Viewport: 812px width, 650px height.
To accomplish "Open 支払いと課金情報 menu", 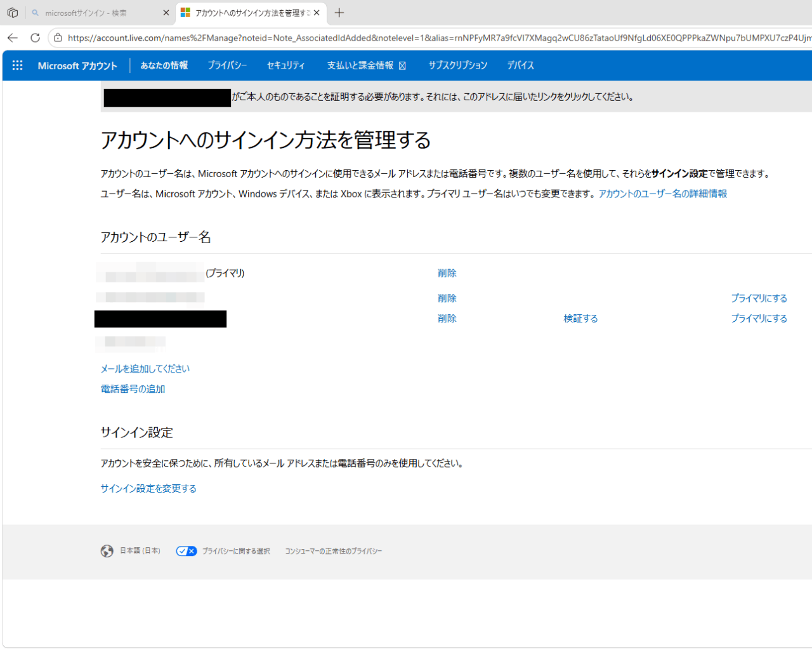I will [x=366, y=65].
